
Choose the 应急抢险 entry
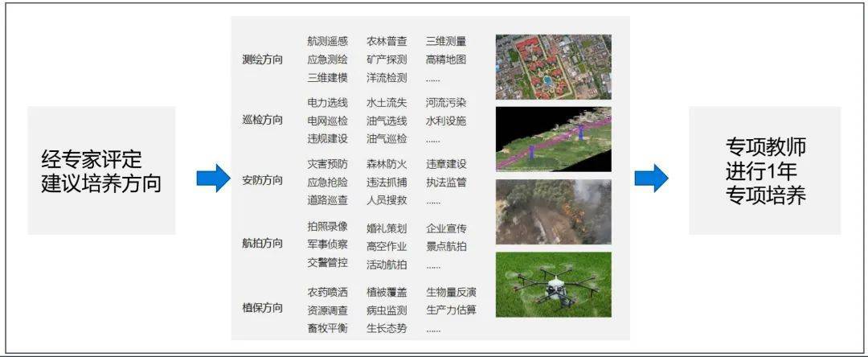(x=328, y=182)
